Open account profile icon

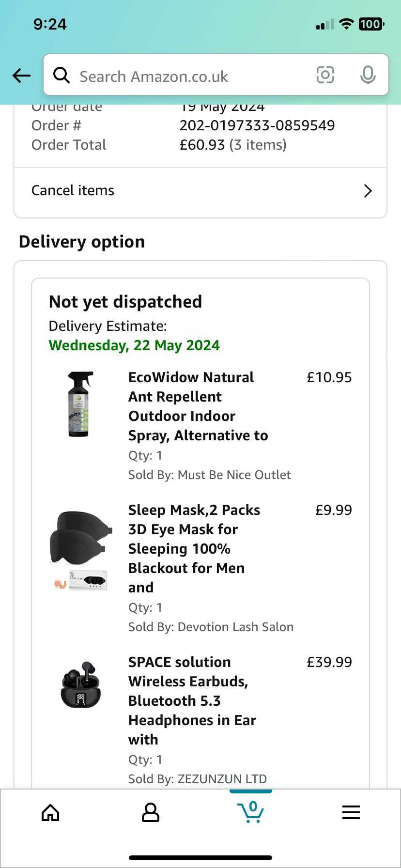point(150,812)
